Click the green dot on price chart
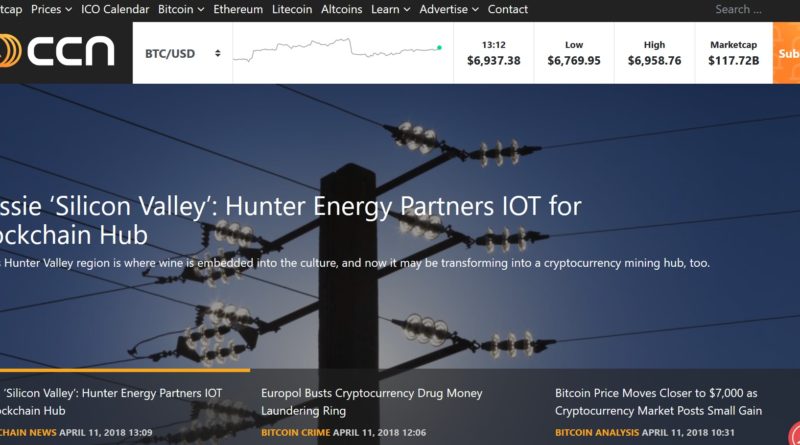Image resolution: width=800 pixels, height=445 pixels. coord(439,47)
